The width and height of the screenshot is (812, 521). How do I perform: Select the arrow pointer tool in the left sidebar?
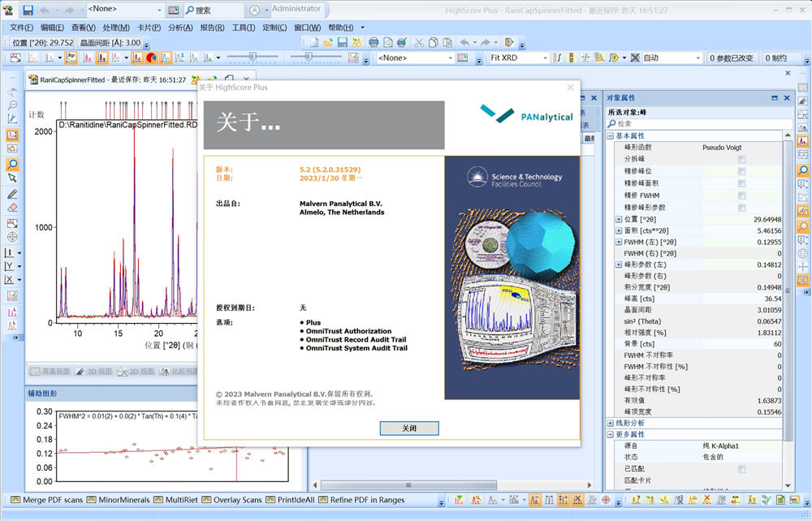[12, 178]
